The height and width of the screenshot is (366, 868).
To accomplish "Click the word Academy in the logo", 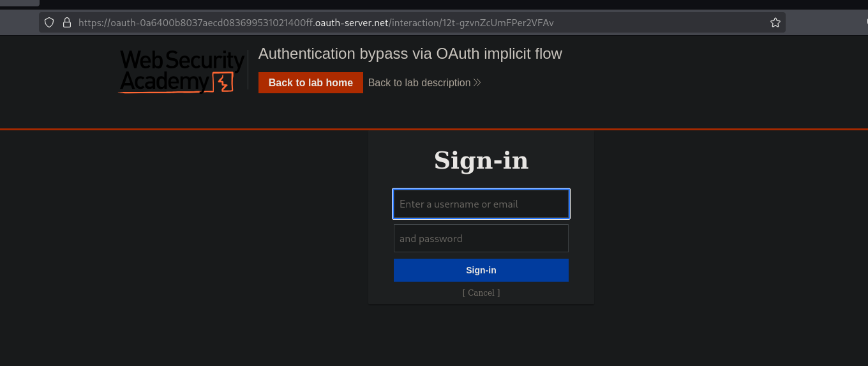I will click(163, 82).
